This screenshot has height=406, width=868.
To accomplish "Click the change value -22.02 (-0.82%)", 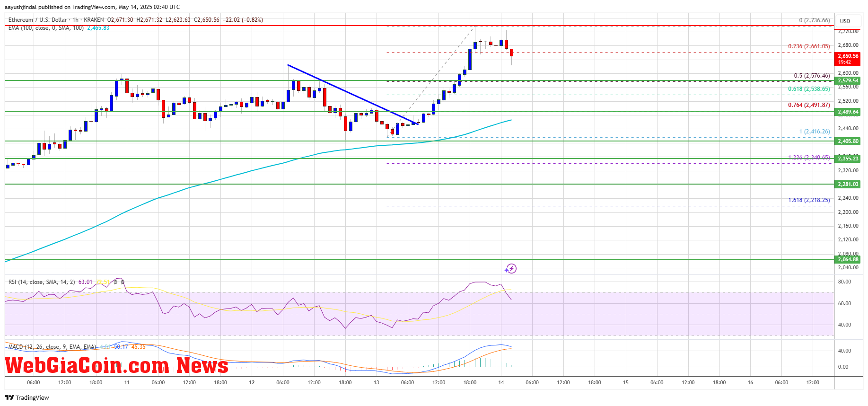I will [x=243, y=20].
